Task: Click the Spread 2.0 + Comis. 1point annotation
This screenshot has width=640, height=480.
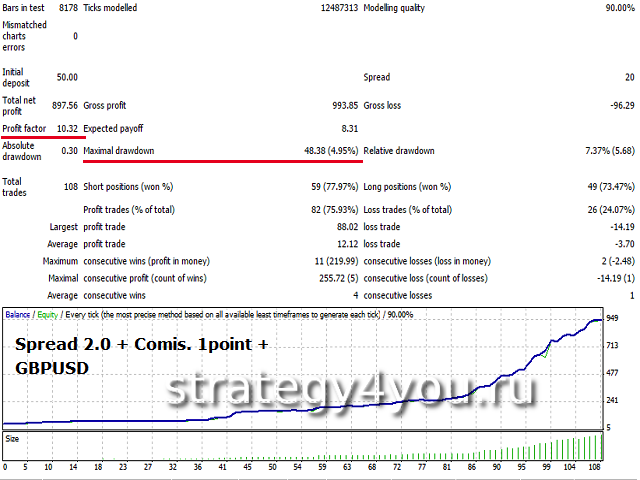Action: tap(140, 344)
